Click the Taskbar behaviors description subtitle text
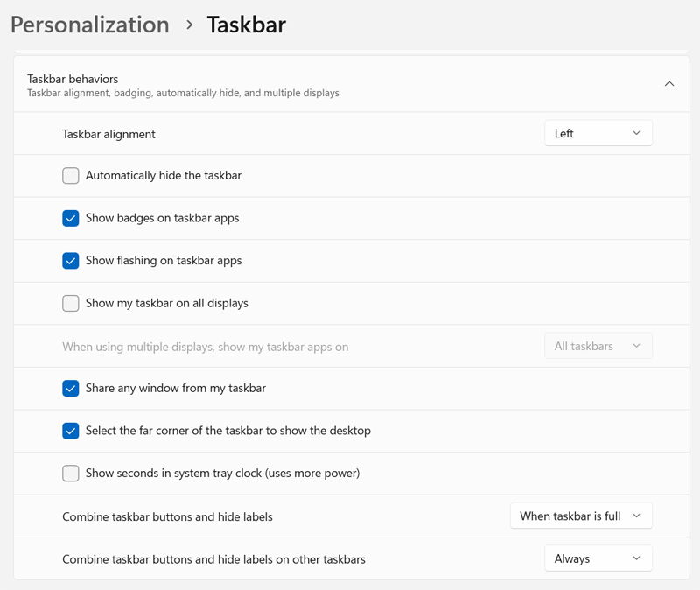700x590 pixels. pos(183,93)
